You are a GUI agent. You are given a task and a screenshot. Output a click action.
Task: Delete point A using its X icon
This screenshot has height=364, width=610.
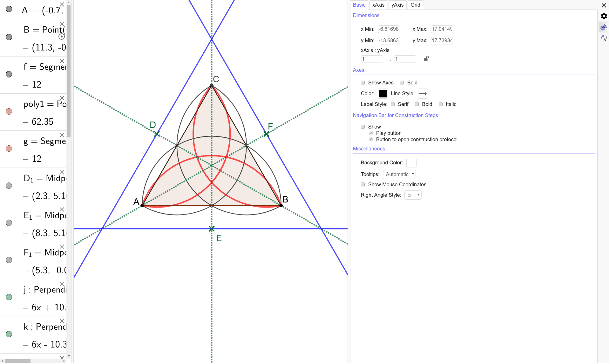point(62,4)
